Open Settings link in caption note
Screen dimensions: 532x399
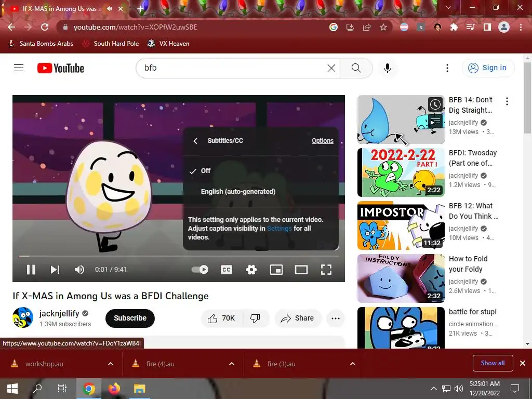coord(279,229)
